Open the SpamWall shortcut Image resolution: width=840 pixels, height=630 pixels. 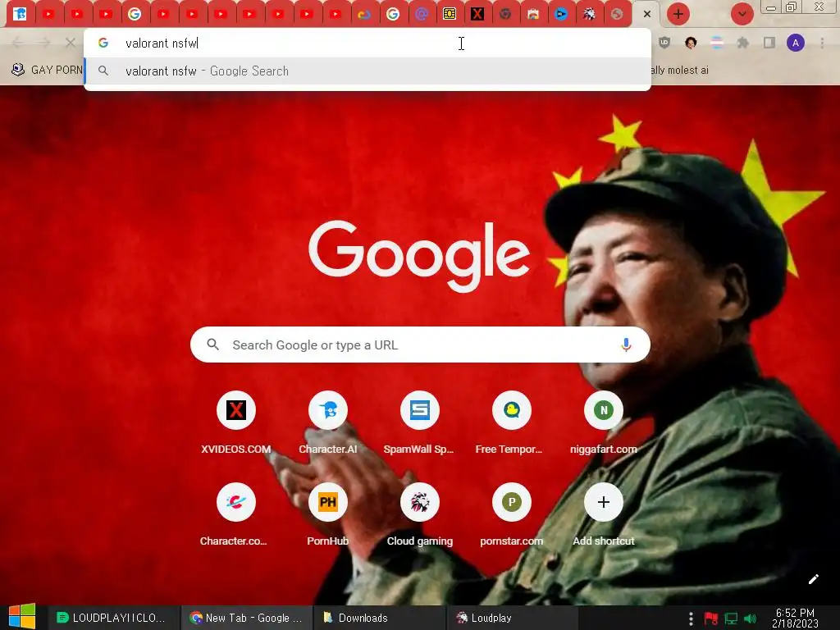[x=419, y=423]
